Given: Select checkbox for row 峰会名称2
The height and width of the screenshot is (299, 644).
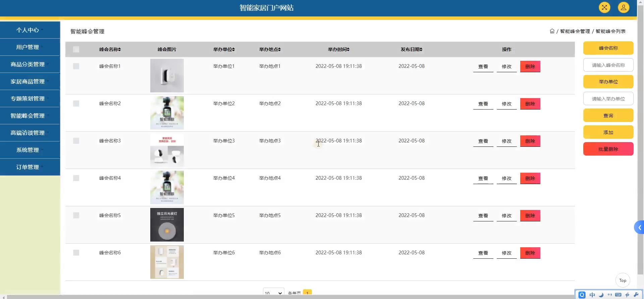Looking at the screenshot, I should pos(76,103).
